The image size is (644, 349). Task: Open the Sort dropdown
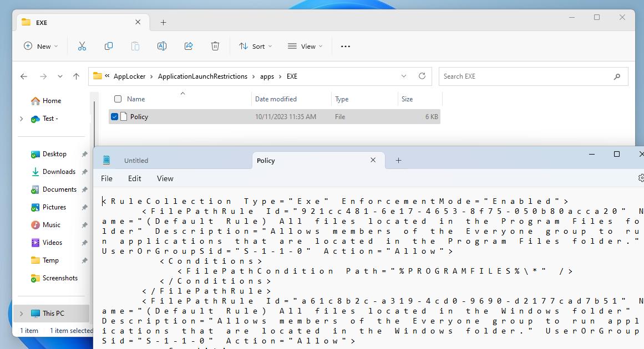255,47
